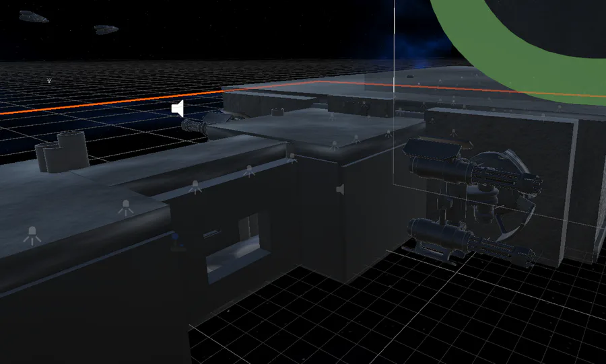Click the light gizmo directly above the gatling turret
Image resolution: width=606 pixels, height=364 pixels.
pyautogui.click(x=453, y=133)
